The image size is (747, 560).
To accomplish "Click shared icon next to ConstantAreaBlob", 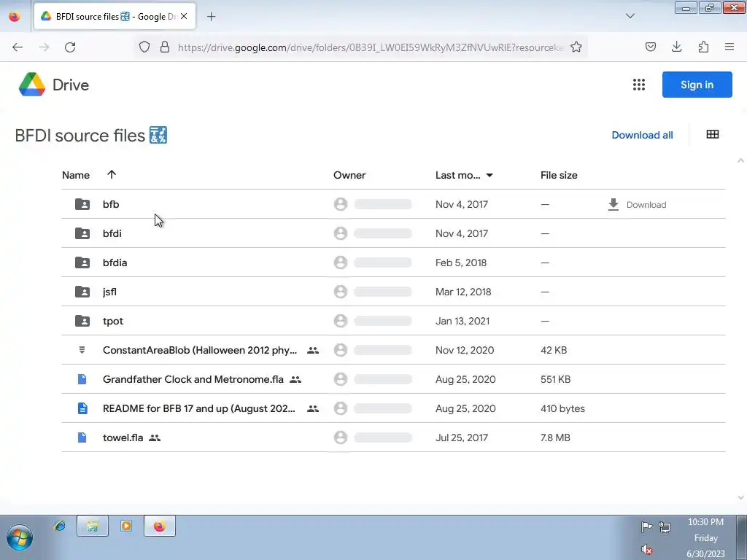I will tap(313, 351).
